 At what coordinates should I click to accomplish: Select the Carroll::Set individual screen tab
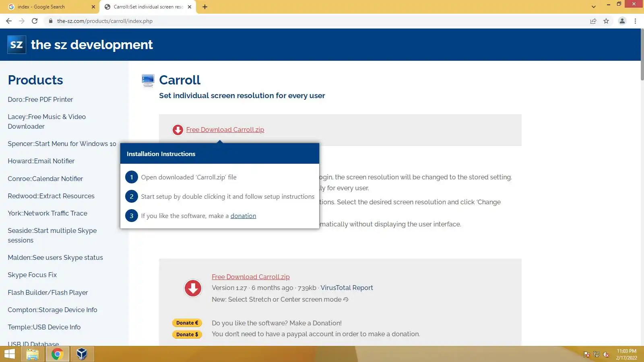tap(148, 7)
